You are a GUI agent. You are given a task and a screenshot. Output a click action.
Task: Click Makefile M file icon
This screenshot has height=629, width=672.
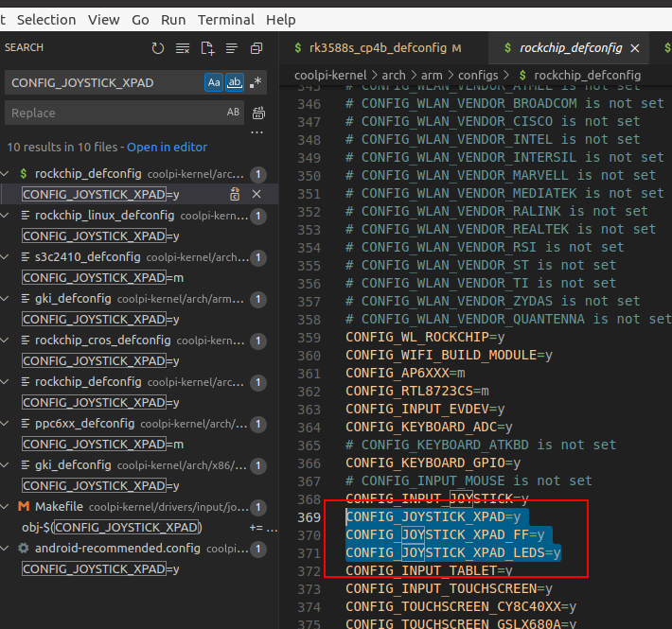pyautogui.click(x=24, y=507)
